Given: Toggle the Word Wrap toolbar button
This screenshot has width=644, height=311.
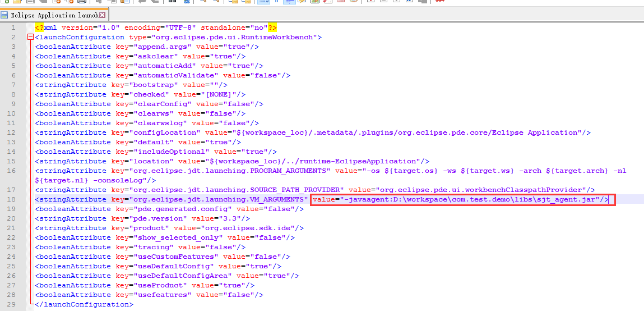Looking at the screenshot, I should click(x=263, y=2).
